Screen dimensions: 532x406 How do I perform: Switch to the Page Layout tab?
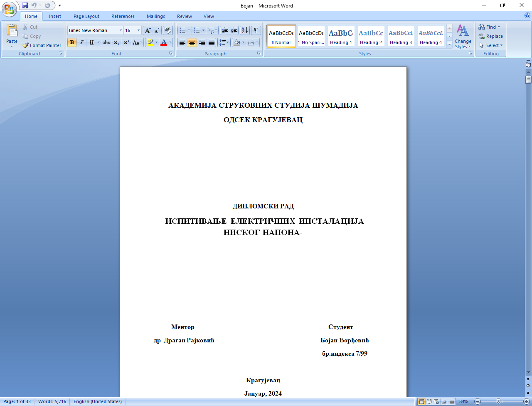(x=86, y=16)
